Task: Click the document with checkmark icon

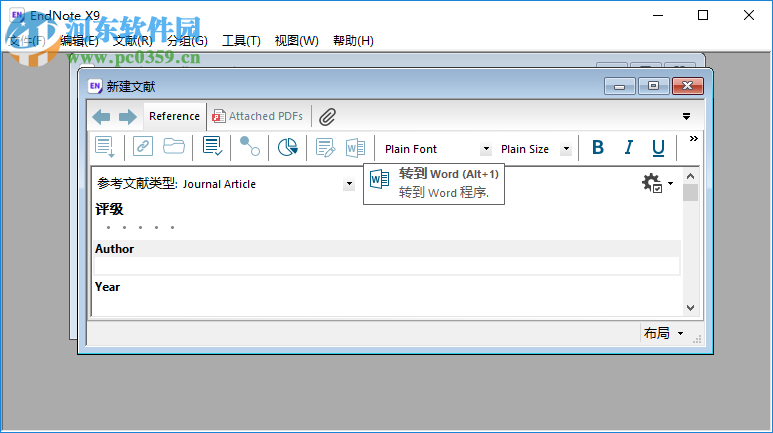Action: tap(212, 146)
